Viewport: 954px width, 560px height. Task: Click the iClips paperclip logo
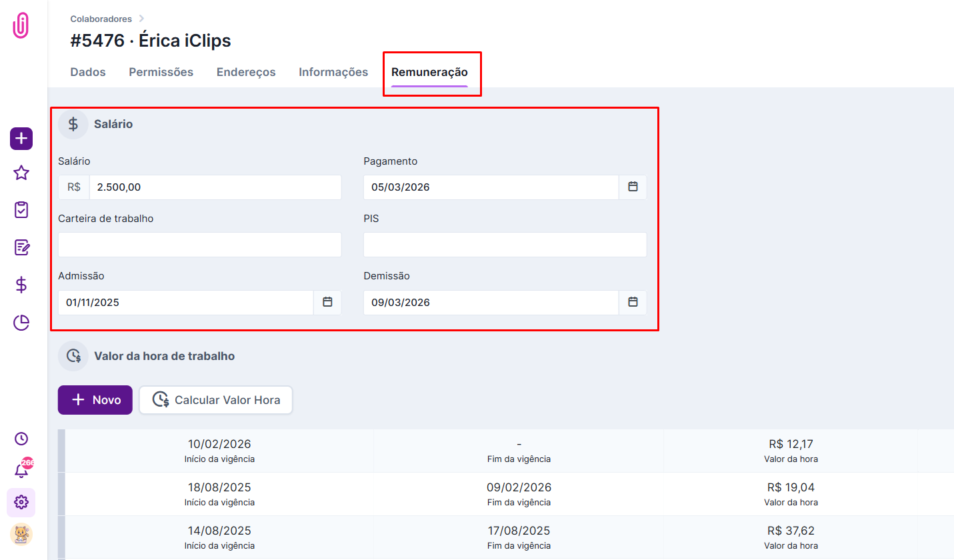point(21,25)
